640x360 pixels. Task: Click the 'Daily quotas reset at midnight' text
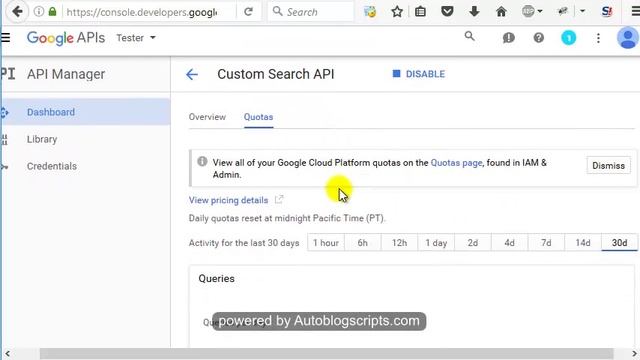(x=287, y=218)
